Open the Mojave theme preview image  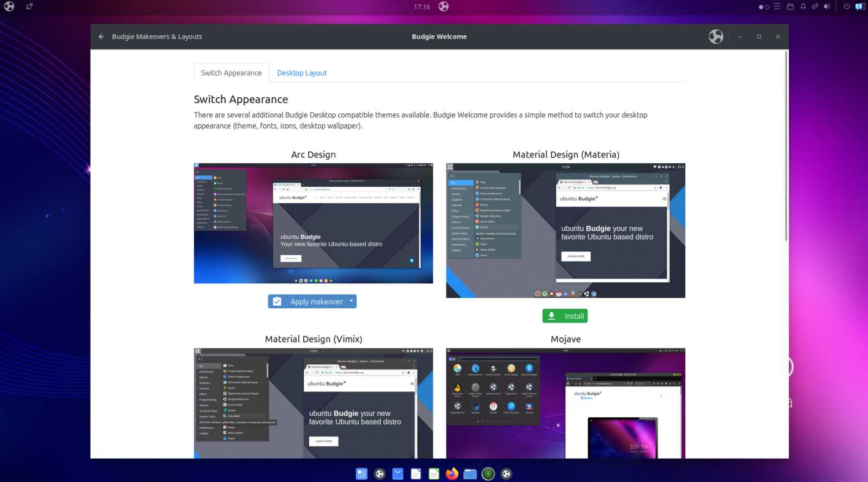(565, 403)
